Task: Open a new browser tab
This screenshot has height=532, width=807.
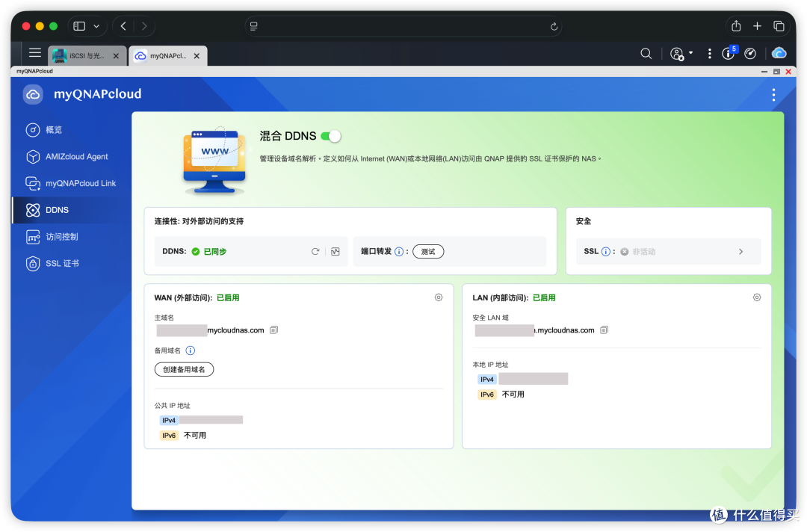Action: (x=757, y=26)
